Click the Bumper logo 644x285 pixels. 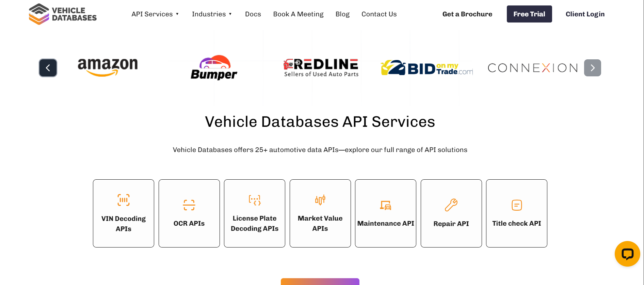tap(214, 67)
